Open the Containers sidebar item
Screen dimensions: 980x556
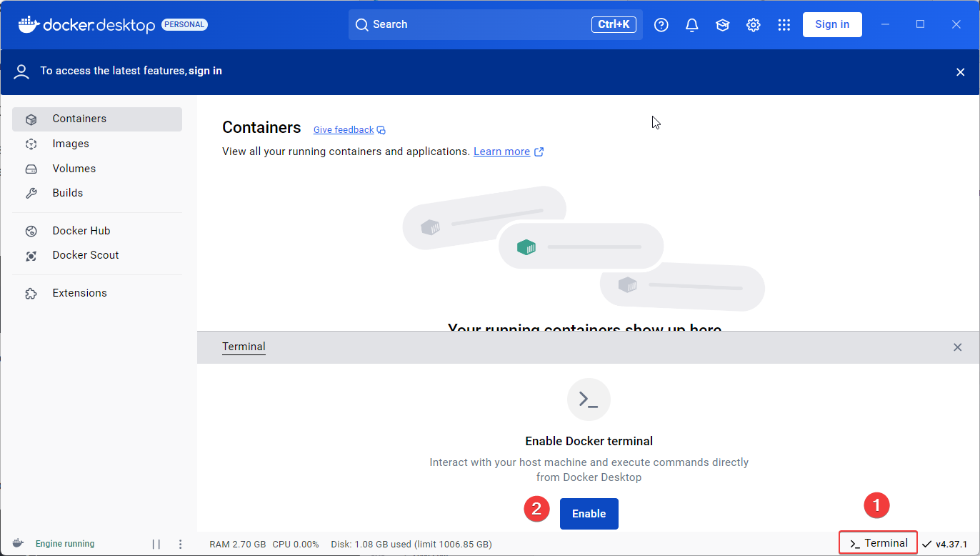pos(97,119)
